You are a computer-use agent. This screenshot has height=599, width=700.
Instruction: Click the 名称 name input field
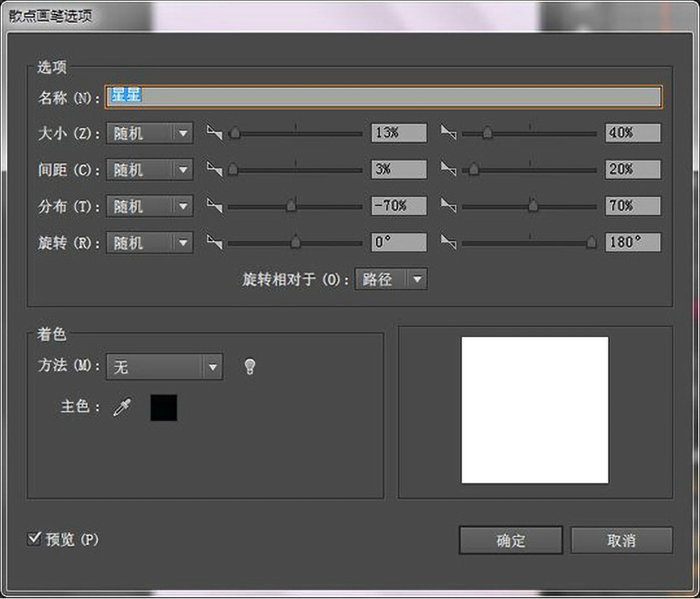point(383,97)
